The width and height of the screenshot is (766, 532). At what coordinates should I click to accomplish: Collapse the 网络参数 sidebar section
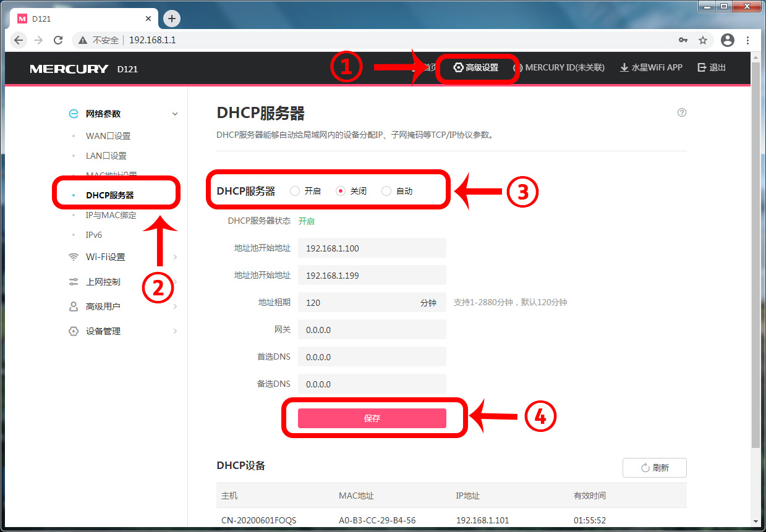click(175, 114)
